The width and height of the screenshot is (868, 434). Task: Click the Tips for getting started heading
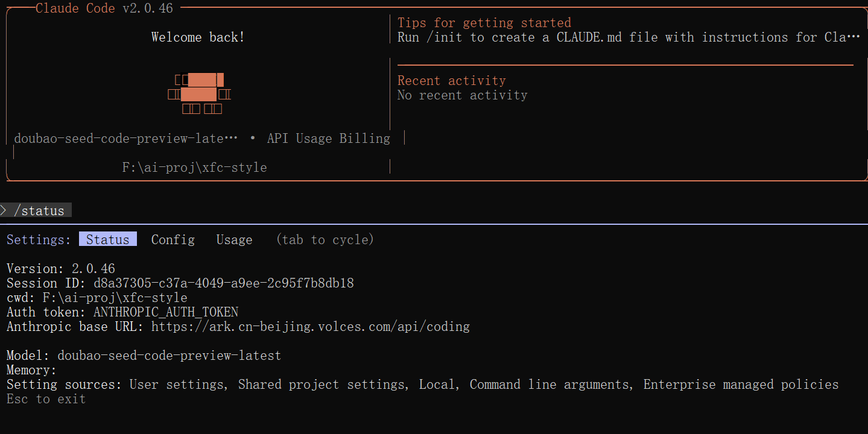pos(484,22)
